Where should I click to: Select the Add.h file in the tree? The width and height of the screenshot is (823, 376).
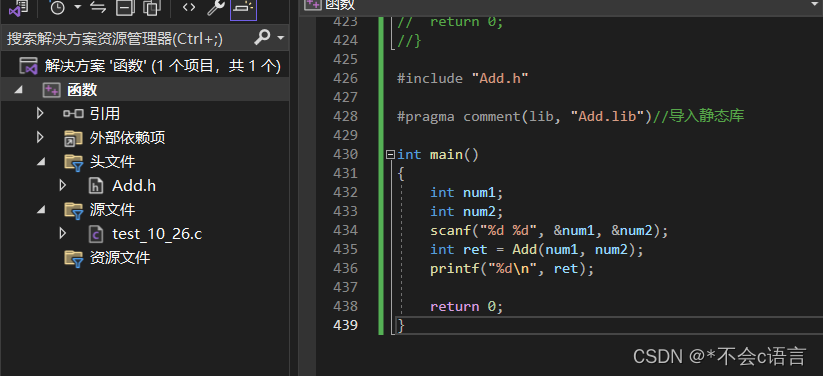(134, 186)
